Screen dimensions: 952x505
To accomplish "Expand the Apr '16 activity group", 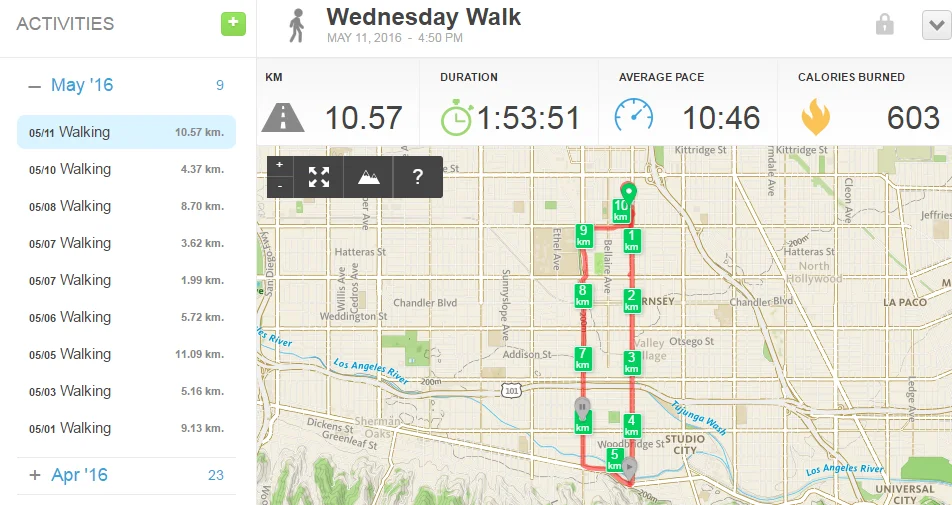I will (35, 475).
